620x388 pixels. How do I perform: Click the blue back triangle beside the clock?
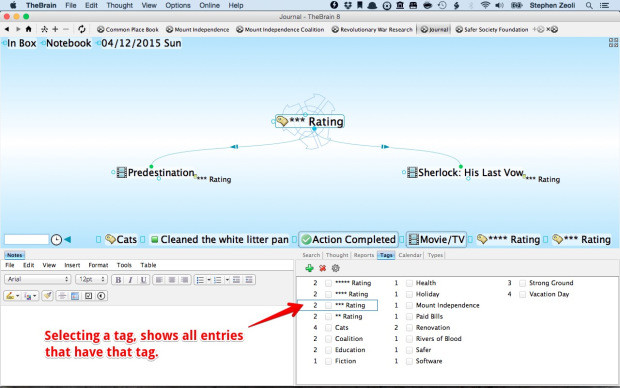[68, 239]
